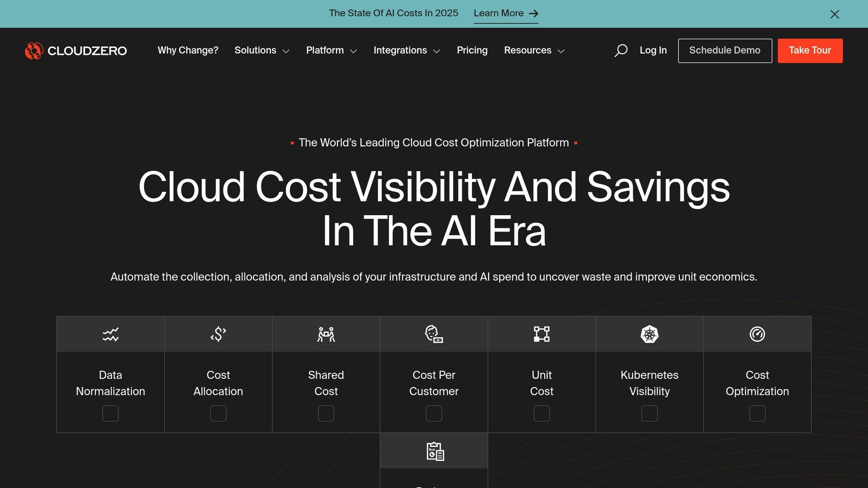Click the CLOUDZERO wordmark text
Screen dimensions: 868x488
[87, 51]
